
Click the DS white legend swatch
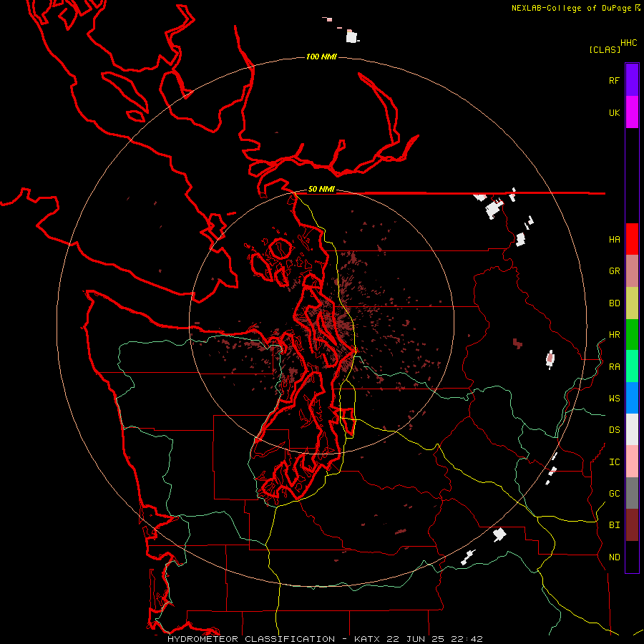pyautogui.click(x=632, y=429)
